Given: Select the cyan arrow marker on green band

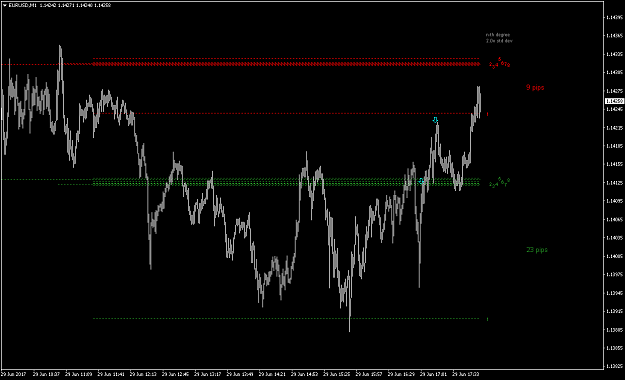Looking at the screenshot, I should pyautogui.click(x=421, y=181).
